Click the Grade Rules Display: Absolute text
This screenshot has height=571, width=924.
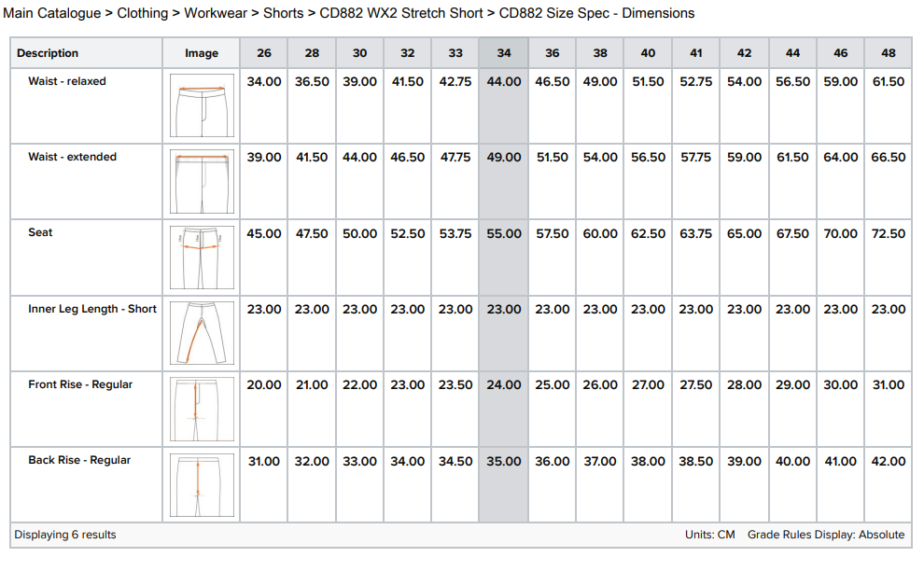pos(825,535)
